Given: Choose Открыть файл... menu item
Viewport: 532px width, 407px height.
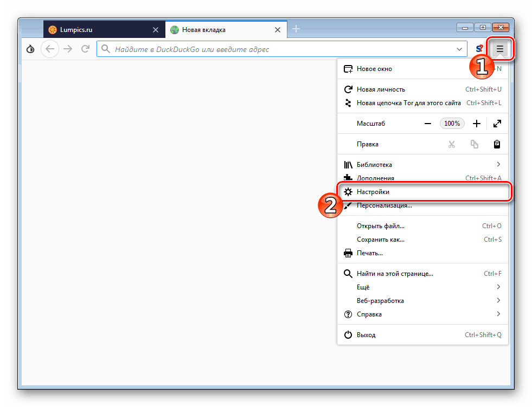Looking at the screenshot, I should pos(422,226).
